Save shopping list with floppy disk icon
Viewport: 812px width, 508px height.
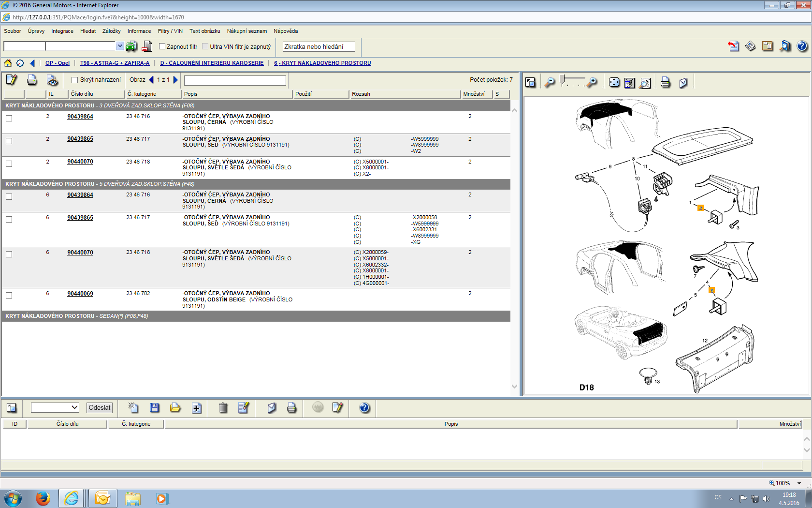click(155, 408)
